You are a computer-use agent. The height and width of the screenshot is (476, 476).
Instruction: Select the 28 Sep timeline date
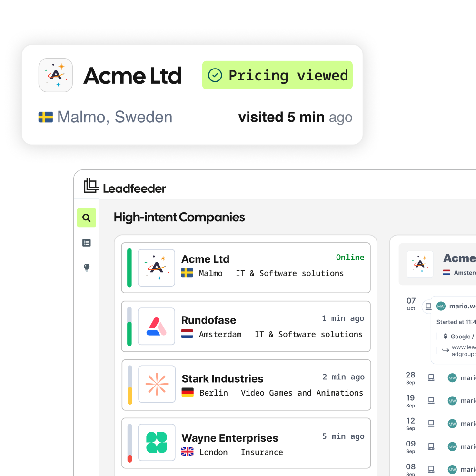click(410, 378)
